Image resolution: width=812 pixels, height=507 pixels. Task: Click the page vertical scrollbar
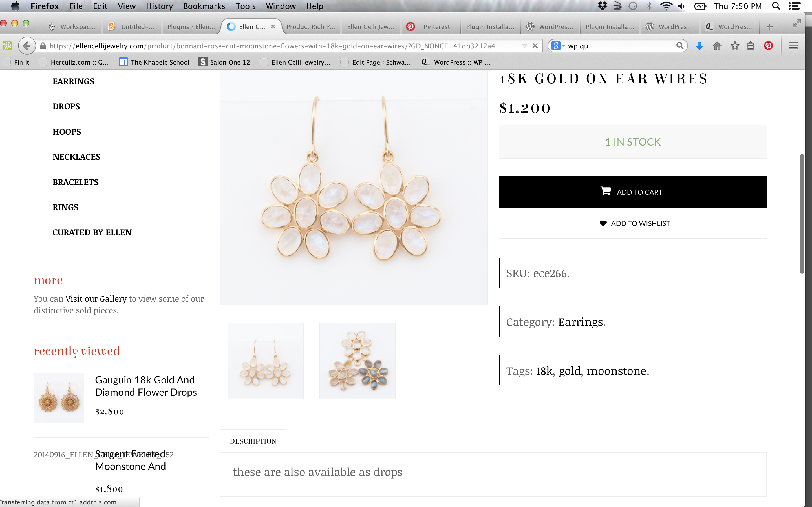[x=802, y=214]
